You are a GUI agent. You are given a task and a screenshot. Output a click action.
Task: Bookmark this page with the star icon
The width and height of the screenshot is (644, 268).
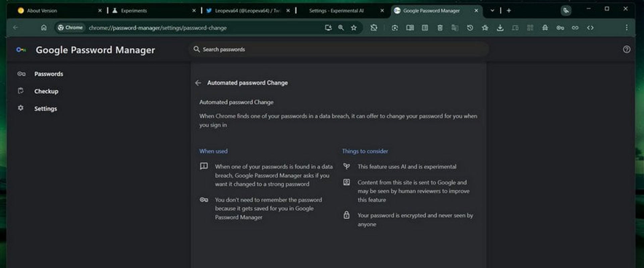[354, 28]
